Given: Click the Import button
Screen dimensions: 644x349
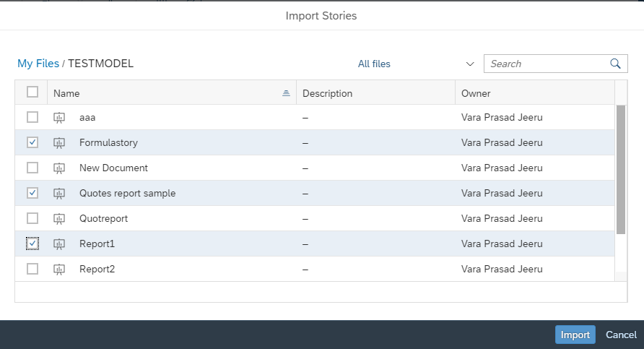Looking at the screenshot, I should point(575,335).
